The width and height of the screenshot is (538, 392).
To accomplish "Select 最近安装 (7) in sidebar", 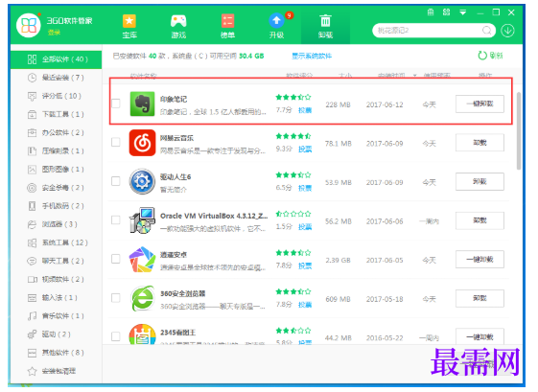I will [56, 78].
